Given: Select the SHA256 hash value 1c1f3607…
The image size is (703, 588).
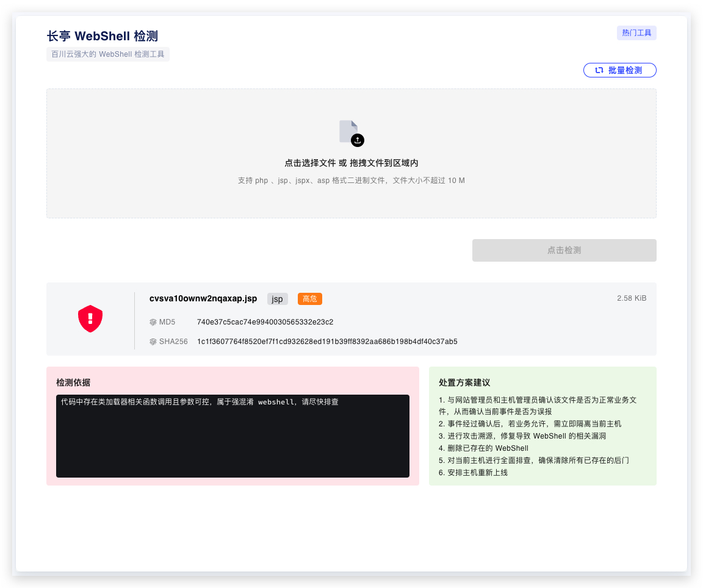Looking at the screenshot, I should tap(327, 342).
